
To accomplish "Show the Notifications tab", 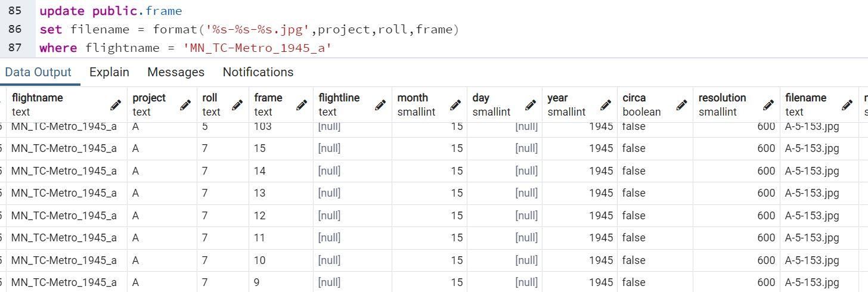I will point(258,72).
